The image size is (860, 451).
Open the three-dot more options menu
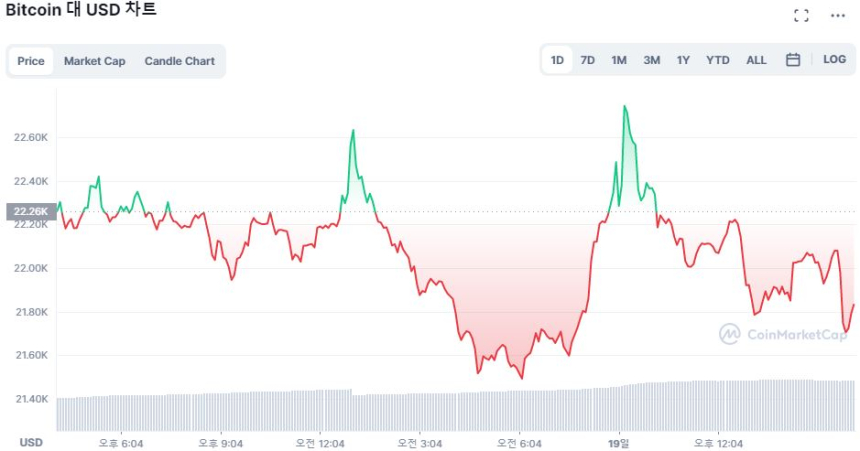click(838, 15)
